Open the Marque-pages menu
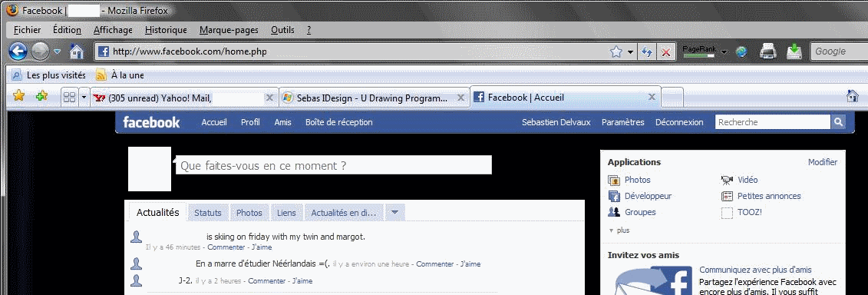Screen dimensions: 868x295 [x=229, y=30]
